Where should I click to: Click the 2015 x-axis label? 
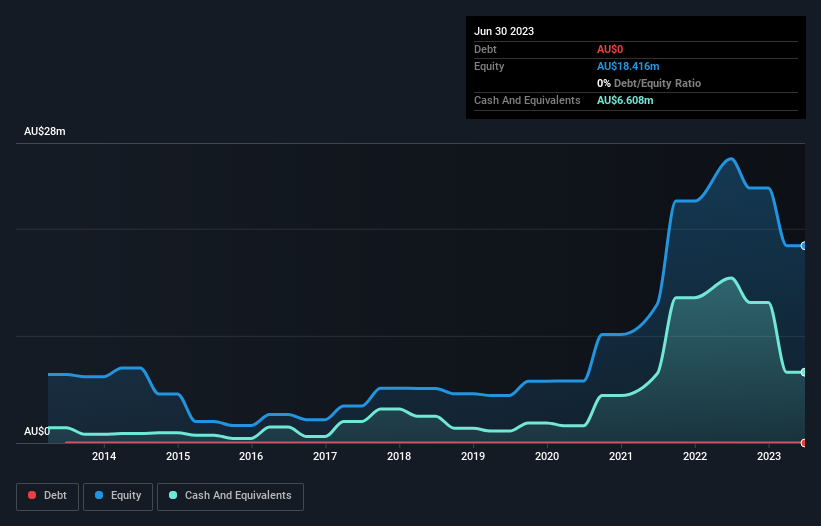pos(178,456)
